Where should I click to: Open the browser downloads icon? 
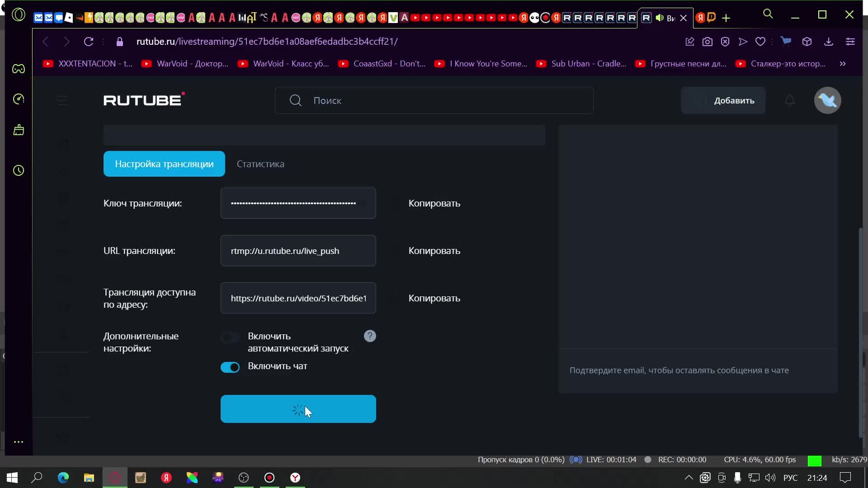point(829,42)
